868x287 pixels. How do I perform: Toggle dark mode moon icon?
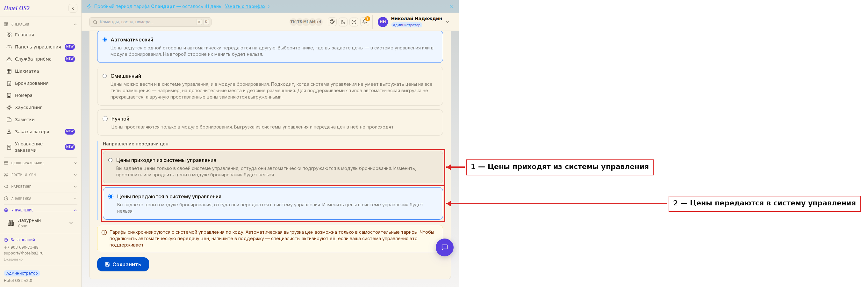(x=343, y=22)
